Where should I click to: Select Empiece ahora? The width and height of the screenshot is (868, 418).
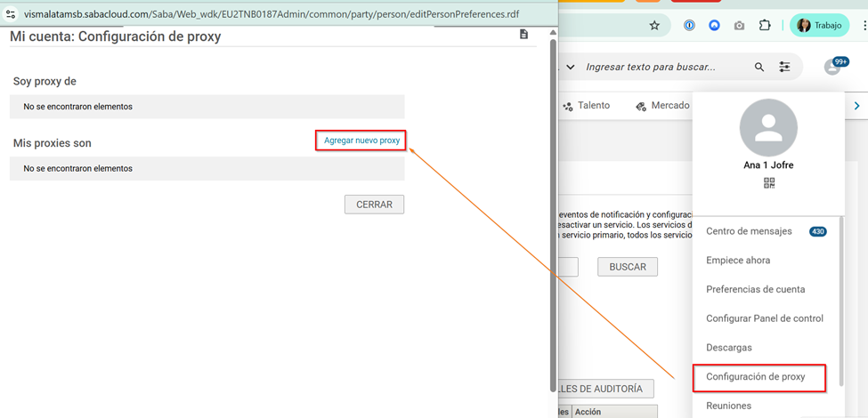point(738,261)
